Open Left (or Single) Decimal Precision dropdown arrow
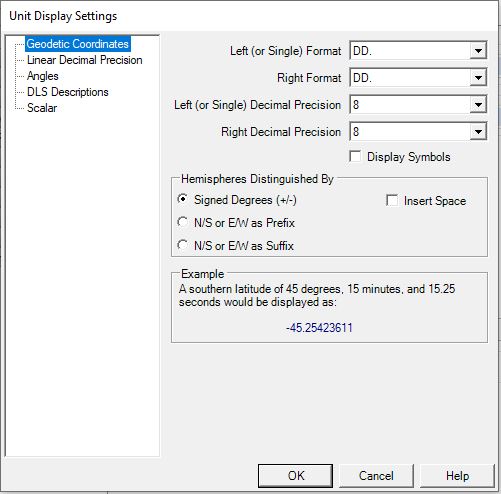Screen dimensions: 501x494 478,105
